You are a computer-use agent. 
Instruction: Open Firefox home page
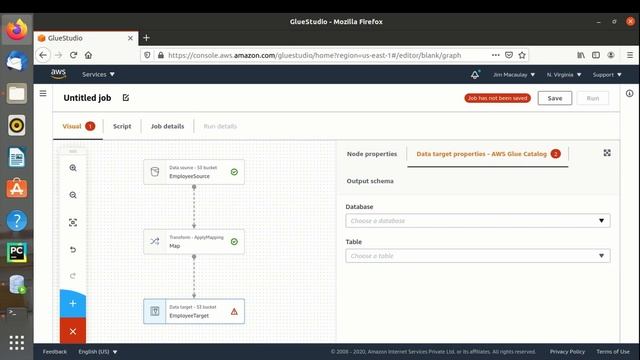pos(88,55)
